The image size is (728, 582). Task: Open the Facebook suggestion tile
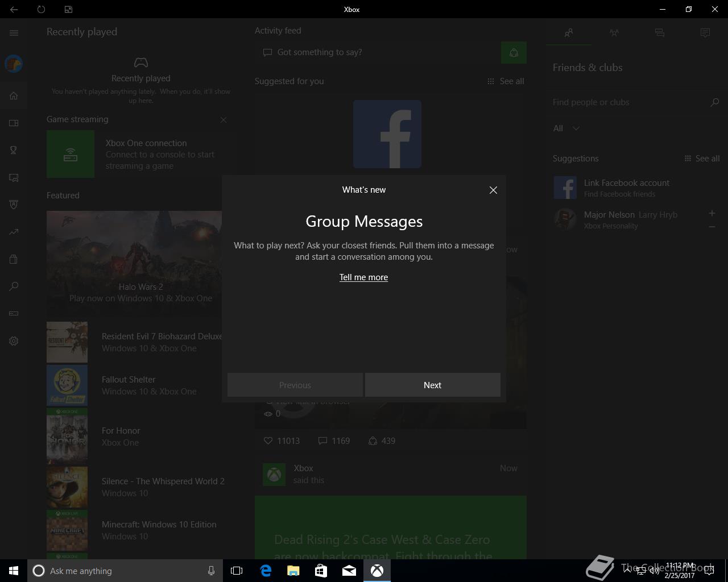[x=387, y=134]
